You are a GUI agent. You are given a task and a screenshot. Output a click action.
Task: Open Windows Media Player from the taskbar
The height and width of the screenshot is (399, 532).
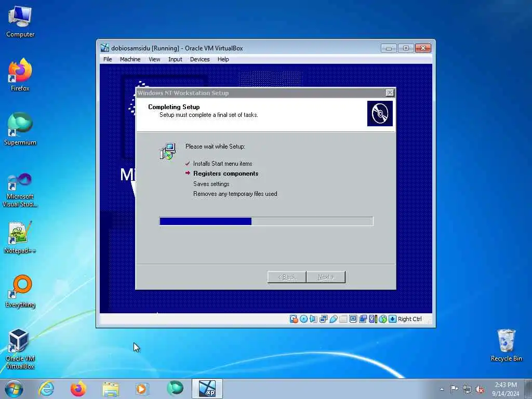click(x=142, y=389)
